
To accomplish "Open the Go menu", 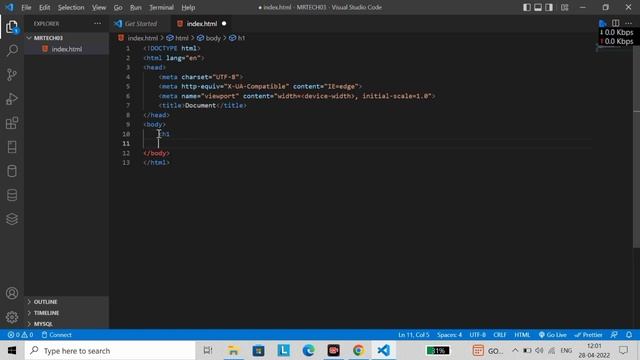I will click(118, 7).
